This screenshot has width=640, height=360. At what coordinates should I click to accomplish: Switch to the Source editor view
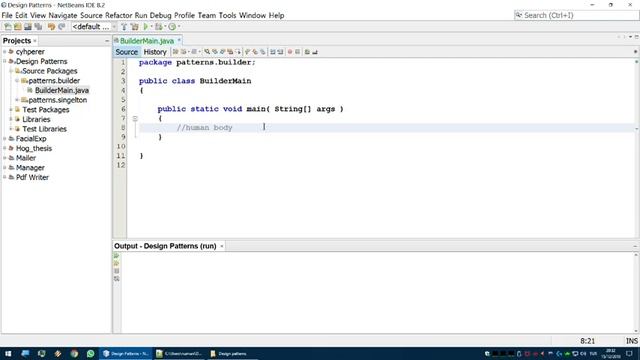tap(127, 52)
